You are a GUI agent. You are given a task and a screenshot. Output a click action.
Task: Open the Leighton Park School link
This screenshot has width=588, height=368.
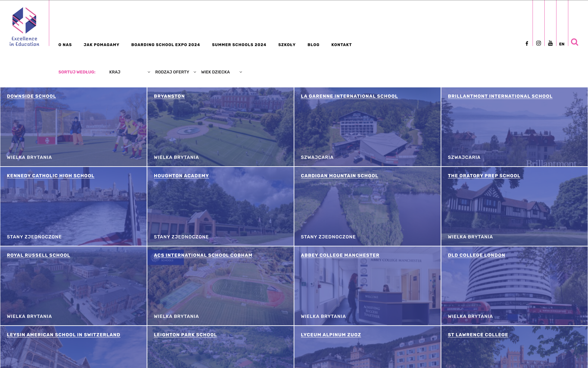click(185, 335)
